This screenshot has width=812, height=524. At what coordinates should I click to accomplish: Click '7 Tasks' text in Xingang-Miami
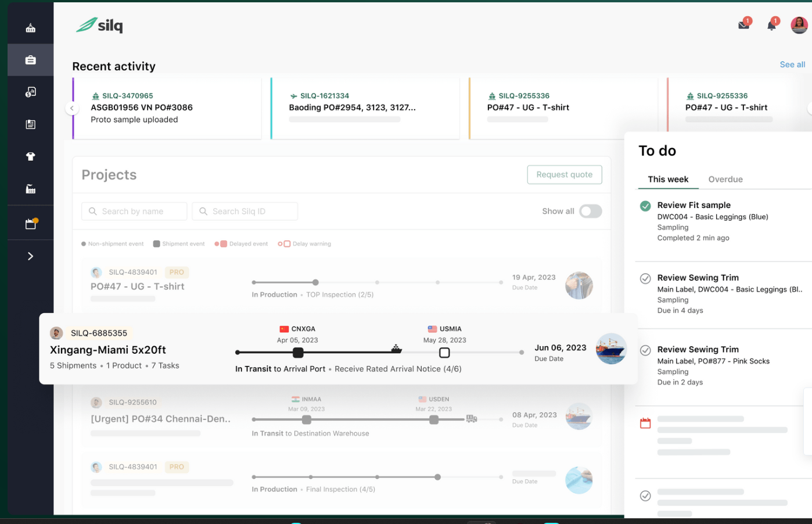click(x=165, y=365)
